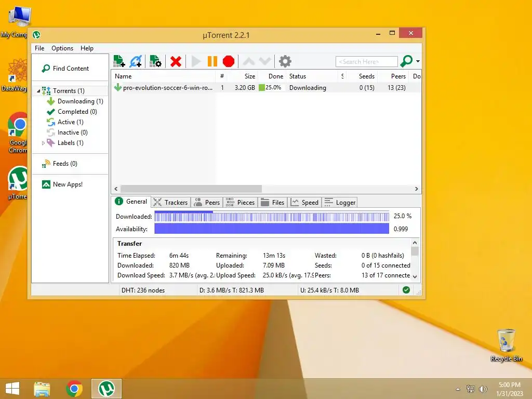Screen dimensions: 532x399
Task: Switch to the General tab
Action: click(131, 202)
